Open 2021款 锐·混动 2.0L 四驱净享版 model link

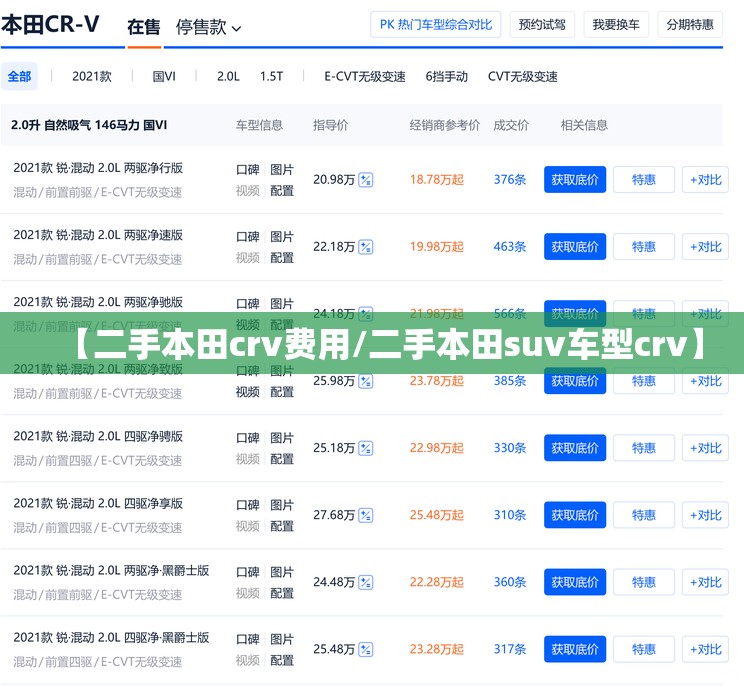[98, 503]
